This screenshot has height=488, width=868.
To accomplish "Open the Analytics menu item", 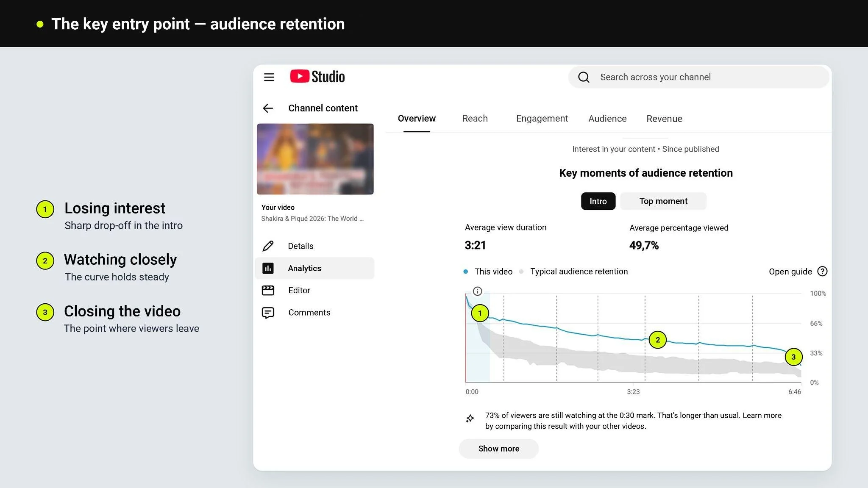I will pyautogui.click(x=314, y=268).
